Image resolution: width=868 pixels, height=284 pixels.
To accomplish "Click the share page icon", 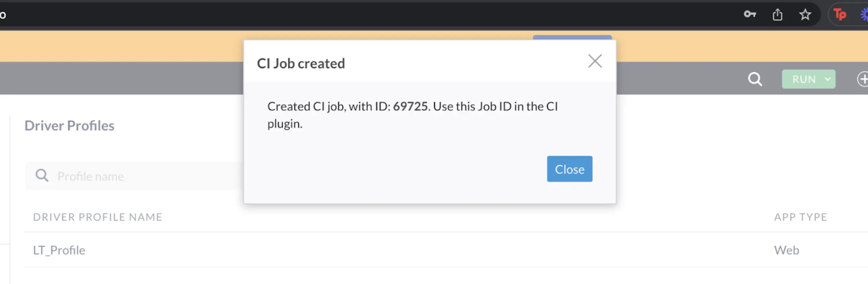I will [777, 14].
